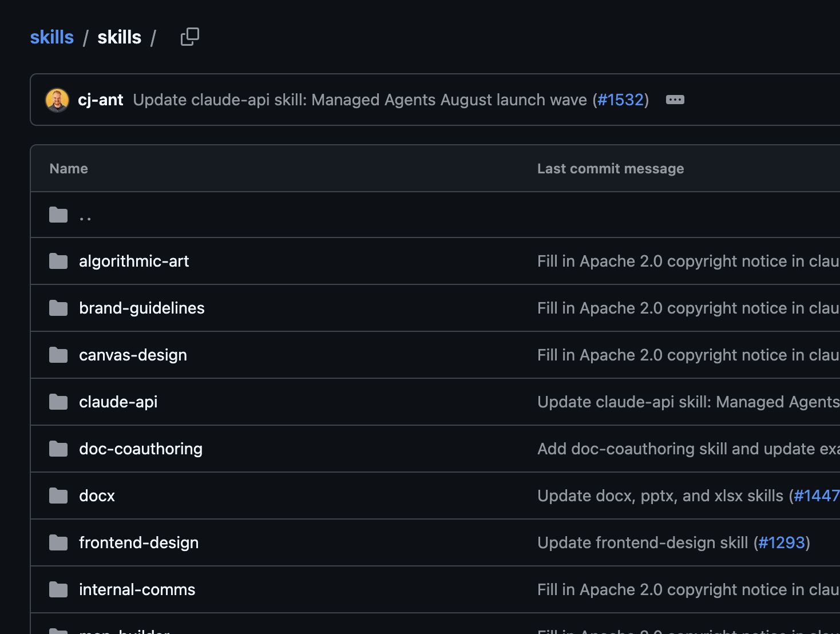Open pull request #1447 in docx row
The width and height of the screenshot is (840, 634).
coord(817,496)
